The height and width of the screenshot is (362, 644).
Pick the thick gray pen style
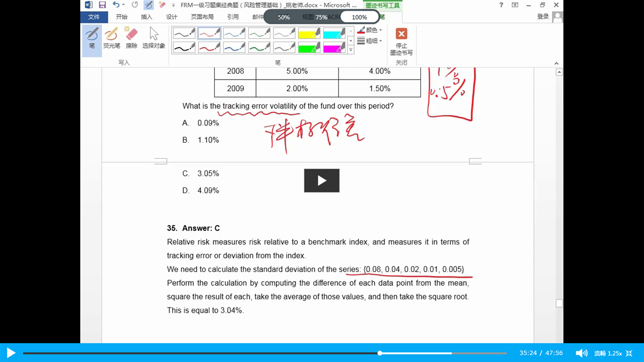(x=284, y=47)
